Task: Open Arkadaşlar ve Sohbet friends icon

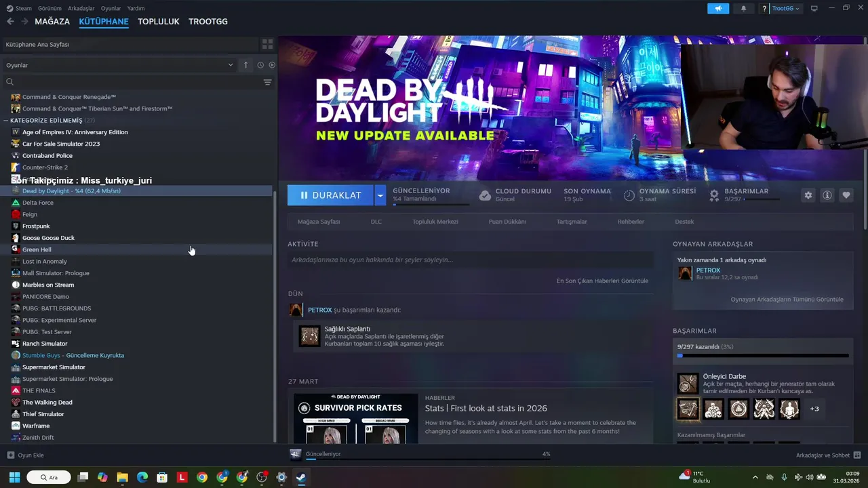Action: pos(857,455)
